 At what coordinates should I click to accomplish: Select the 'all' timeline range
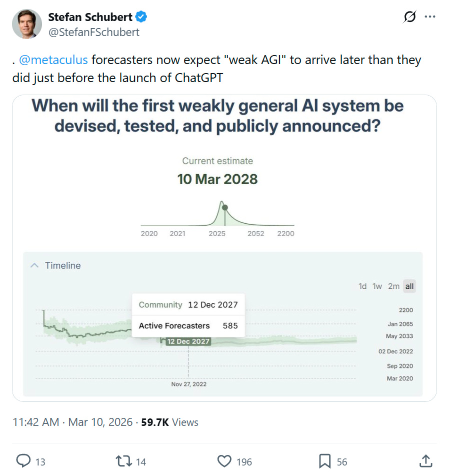(409, 286)
